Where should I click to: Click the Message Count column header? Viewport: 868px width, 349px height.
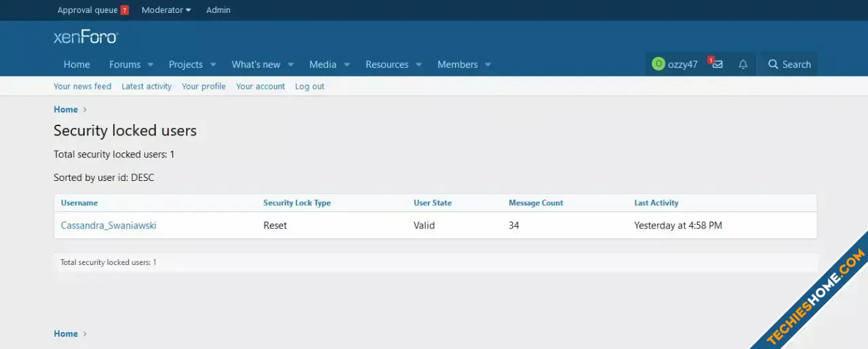(536, 203)
